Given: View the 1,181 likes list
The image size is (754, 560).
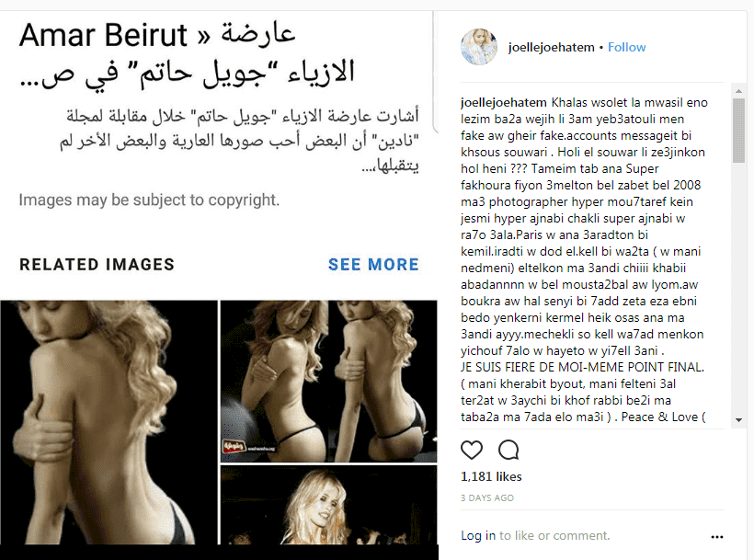Looking at the screenshot, I should (491, 476).
